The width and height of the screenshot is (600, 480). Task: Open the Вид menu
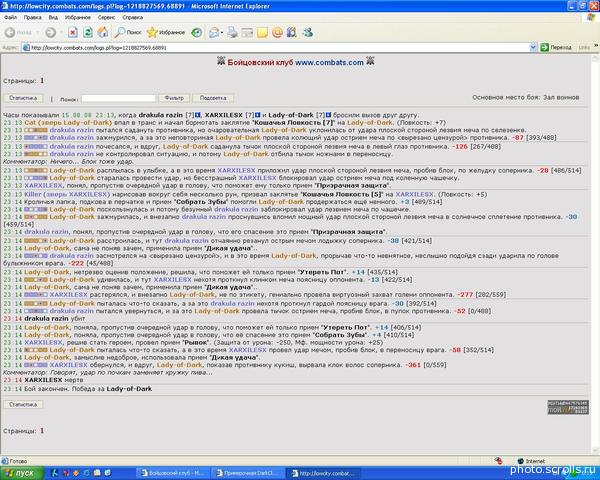click(53, 17)
